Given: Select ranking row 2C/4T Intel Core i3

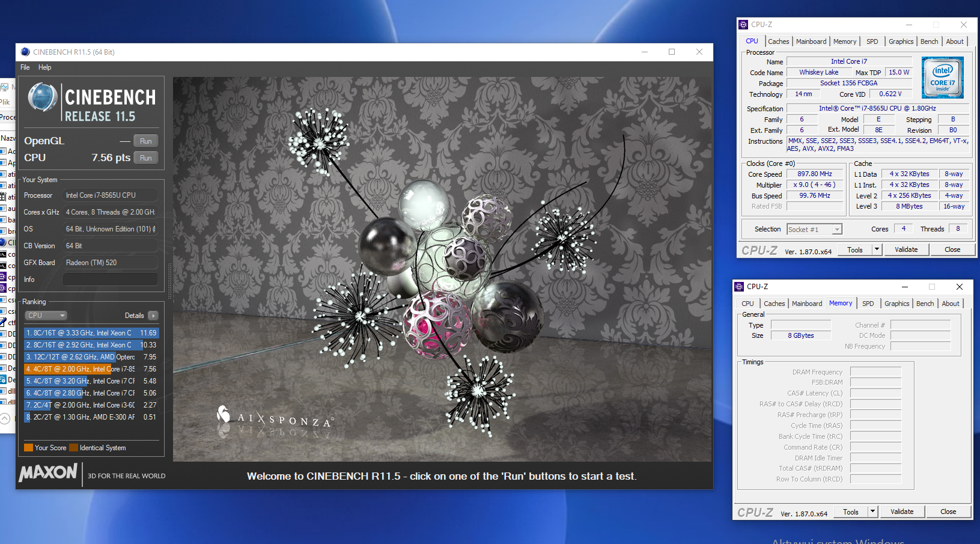Looking at the screenshot, I should click(91, 405).
